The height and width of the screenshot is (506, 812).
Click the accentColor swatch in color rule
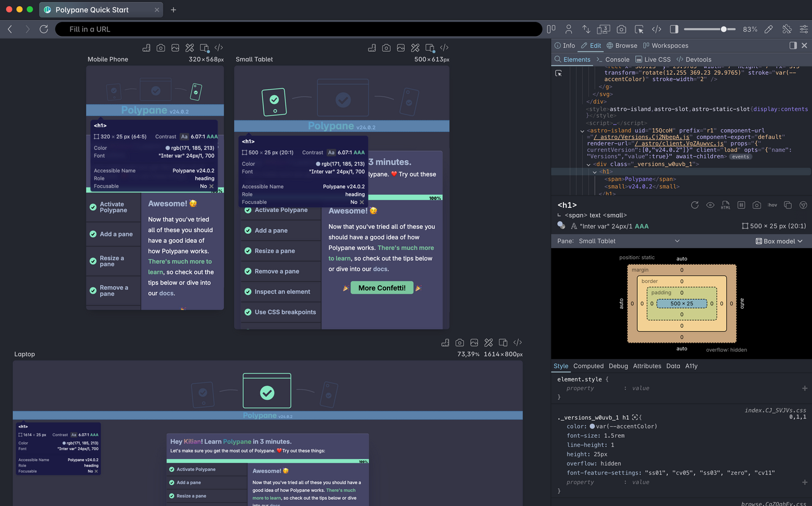pos(592,427)
